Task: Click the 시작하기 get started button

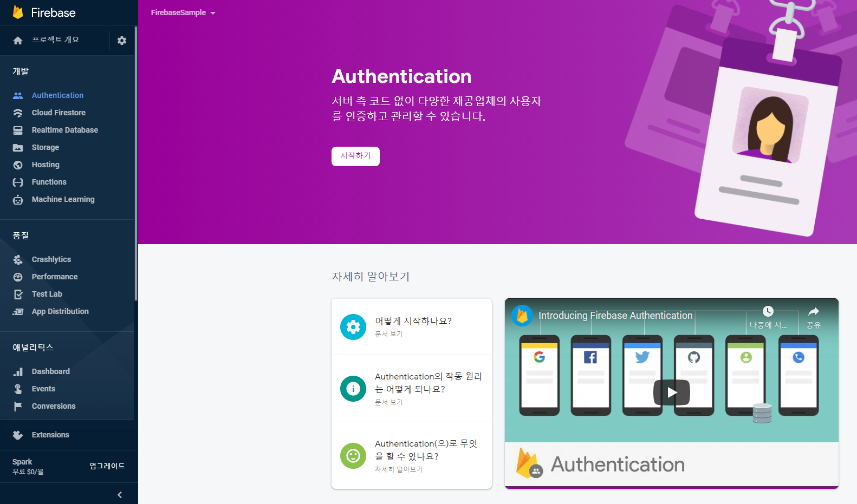Action: click(355, 156)
